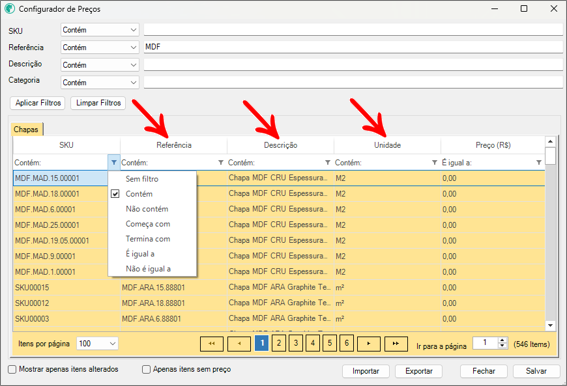Click the Fechar button
The height and width of the screenshot is (386, 567).
pos(483,371)
